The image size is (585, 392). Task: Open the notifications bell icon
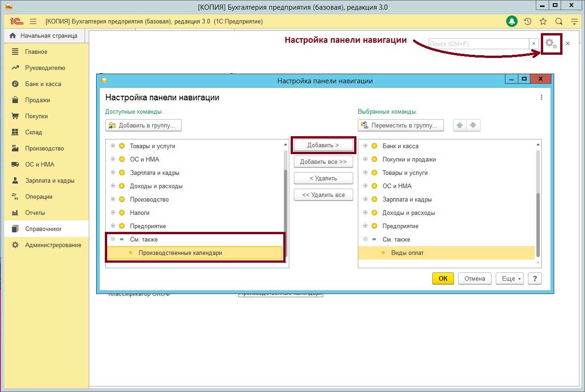click(512, 21)
